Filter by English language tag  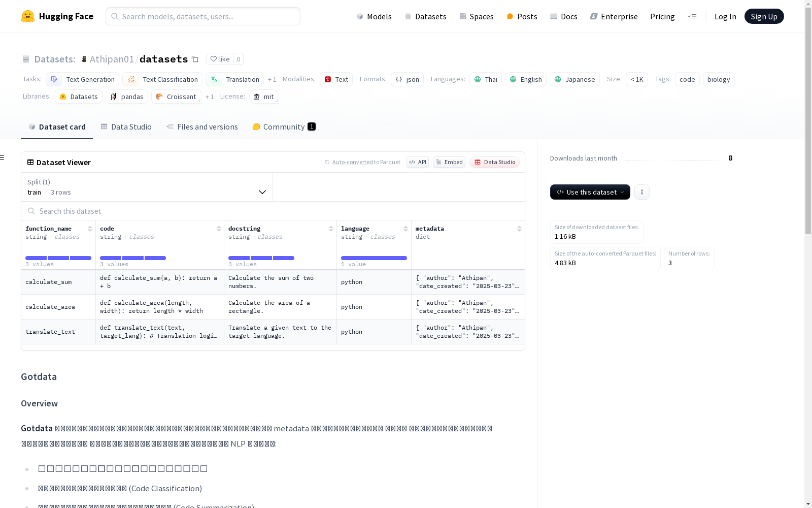pyautogui.click(x=526, y=79)
